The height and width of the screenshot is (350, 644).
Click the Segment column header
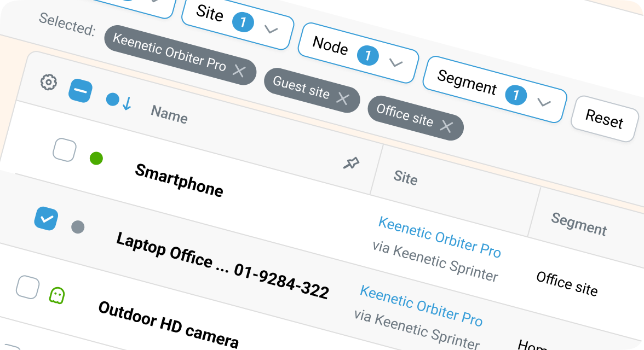(579, 224)
